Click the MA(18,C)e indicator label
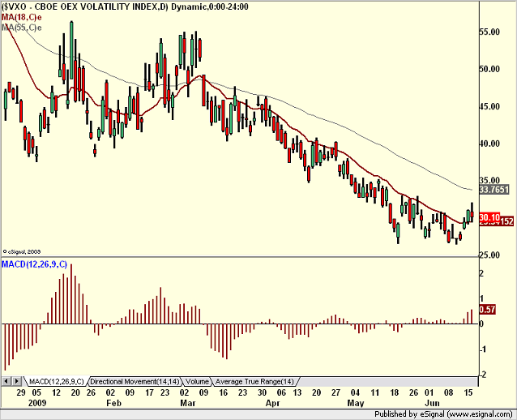Image resolution: width=517 pixels, height=420 pixels. click(21, 17)
